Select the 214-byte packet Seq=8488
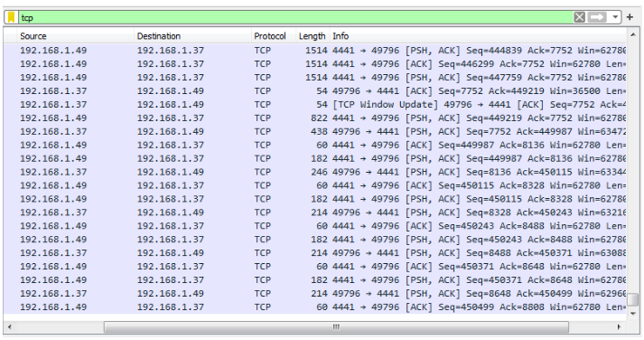 point(315,253)
